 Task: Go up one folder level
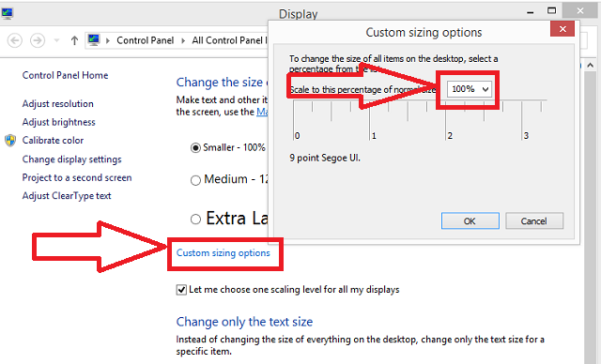[74, 40]
